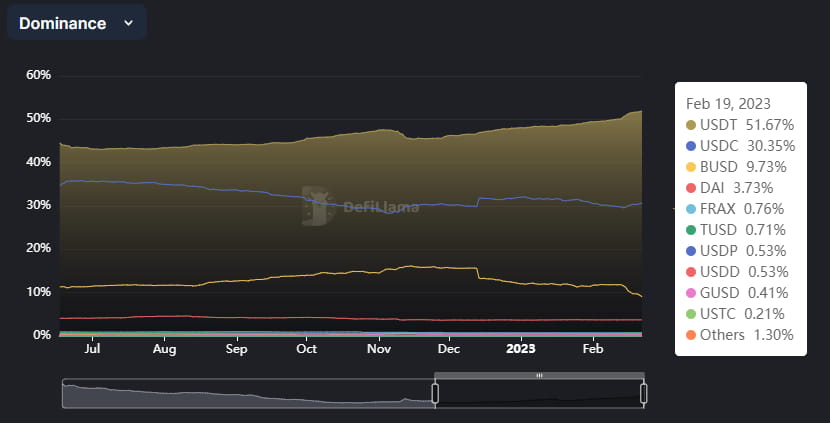Click the 'FRAX 0.76%' tooltip entry
830x423 pixels.
tap(735, 209)
